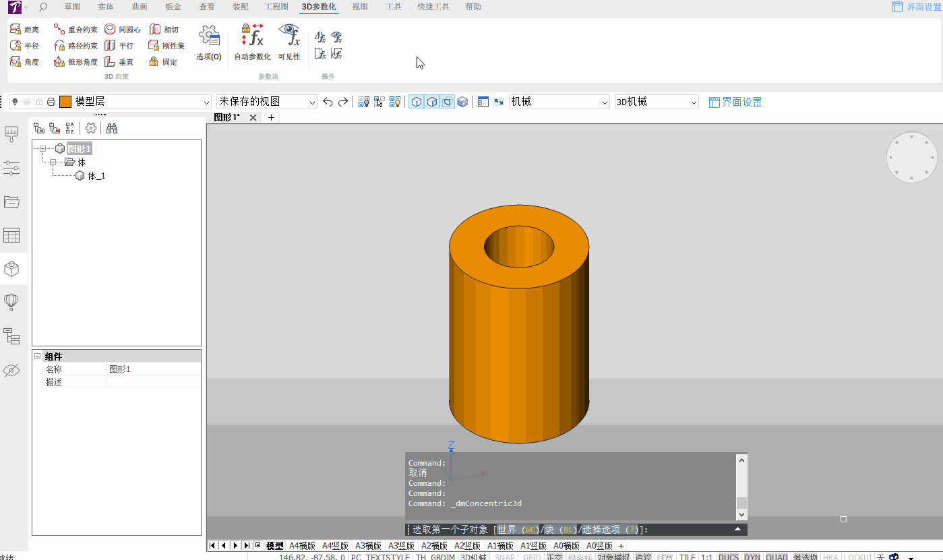The image size is (943, 560).
Task: Click 界面设置 link at top right
Action: coord(916,7)
